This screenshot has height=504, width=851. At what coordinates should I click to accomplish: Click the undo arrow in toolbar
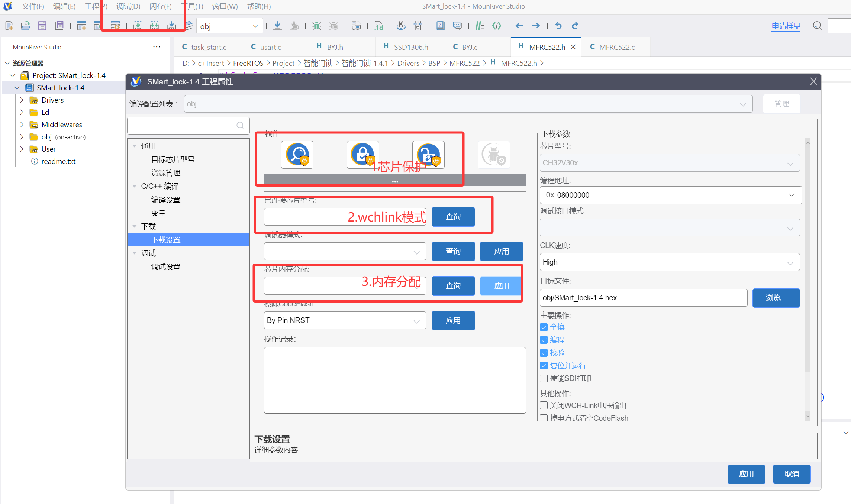tap(558, 26)
